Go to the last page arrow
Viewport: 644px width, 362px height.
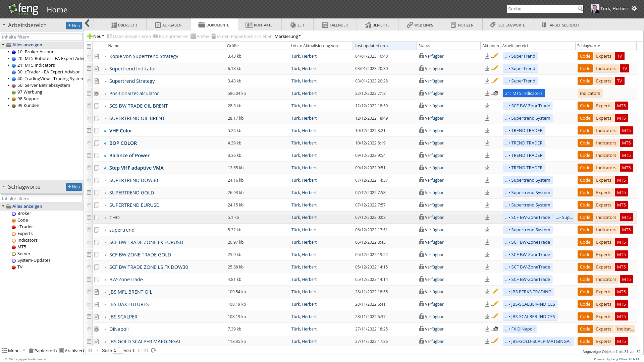coord(146,350)
